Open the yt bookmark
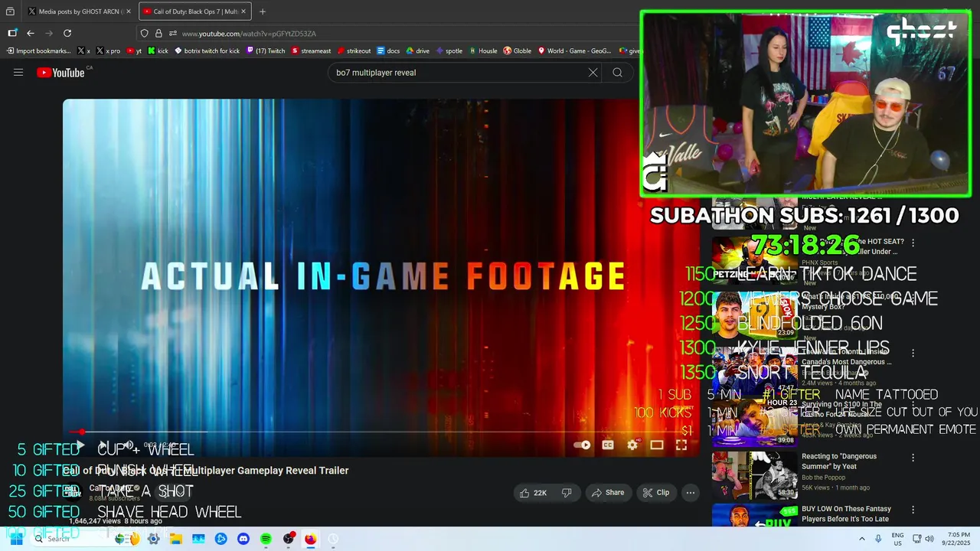980x551 pixels. click(134, 51)
